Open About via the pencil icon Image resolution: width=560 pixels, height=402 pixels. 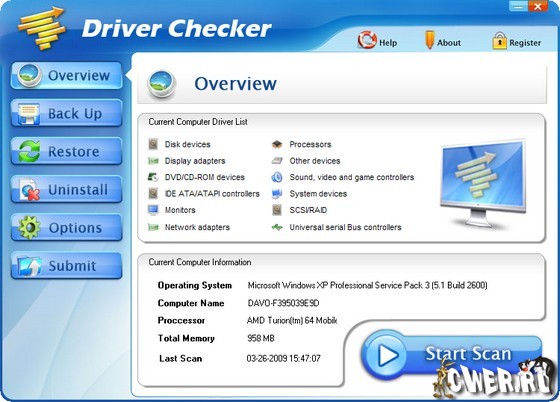429,40
